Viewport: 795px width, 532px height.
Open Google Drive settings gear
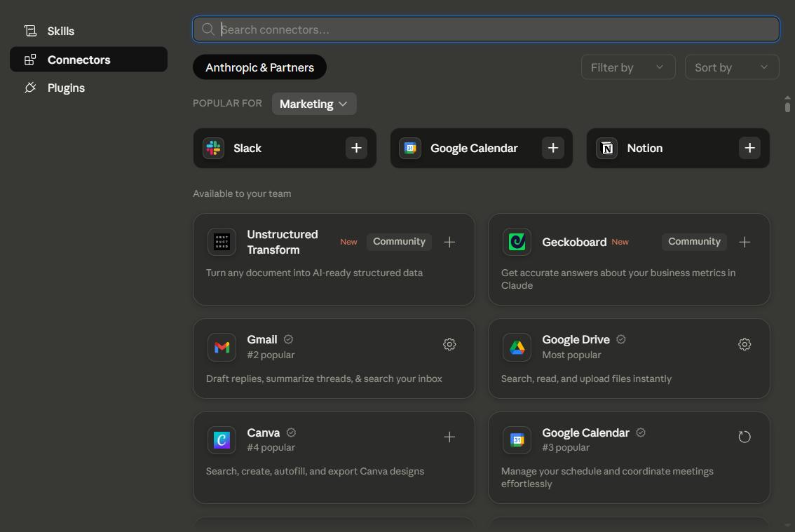[745, 344]
